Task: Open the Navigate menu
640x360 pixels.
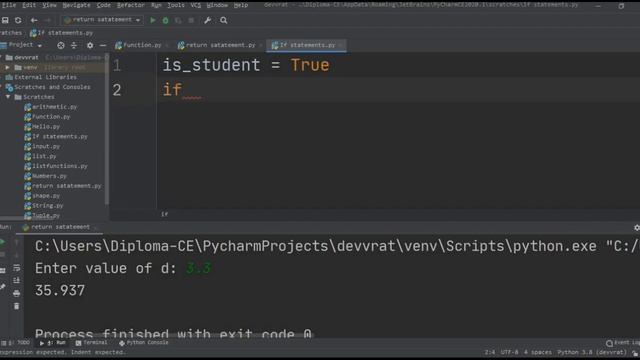Action: [x=76, y=5]
